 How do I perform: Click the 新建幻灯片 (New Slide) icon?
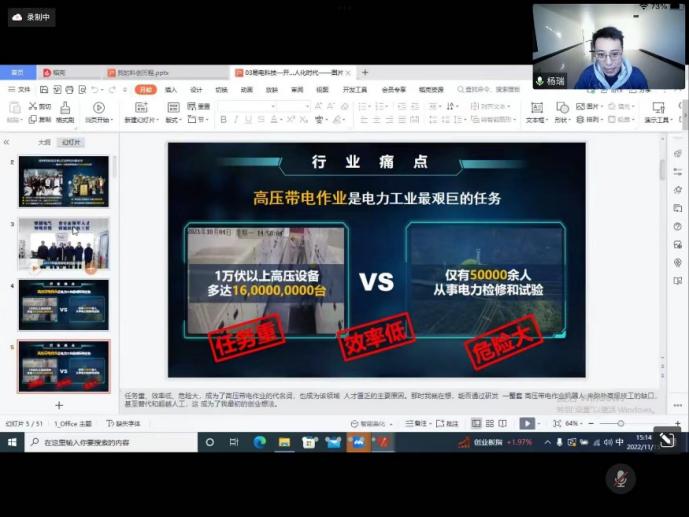(141, 108)
